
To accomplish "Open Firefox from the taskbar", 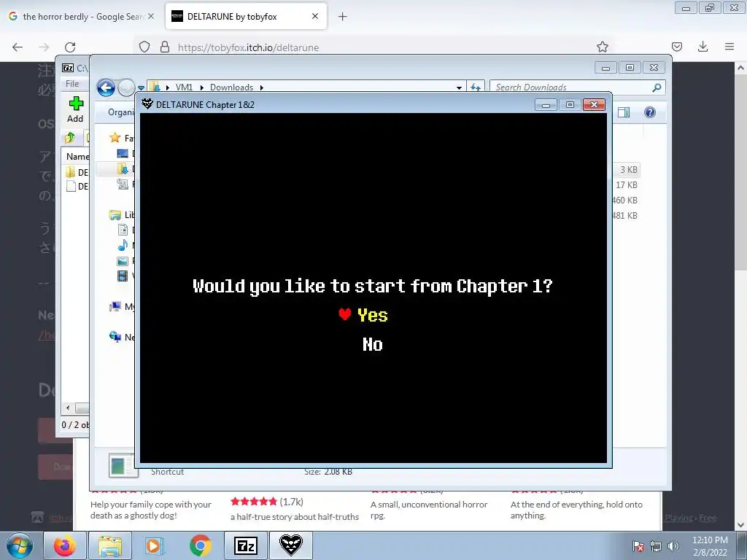I will tap(65, 545).
